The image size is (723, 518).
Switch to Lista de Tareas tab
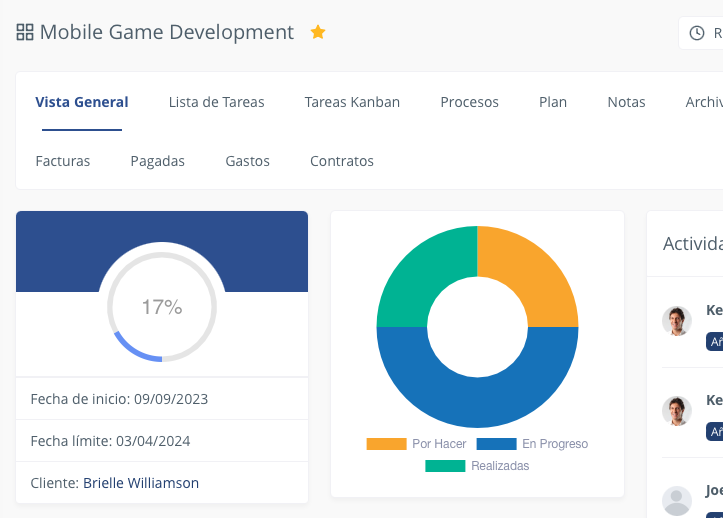216,102
